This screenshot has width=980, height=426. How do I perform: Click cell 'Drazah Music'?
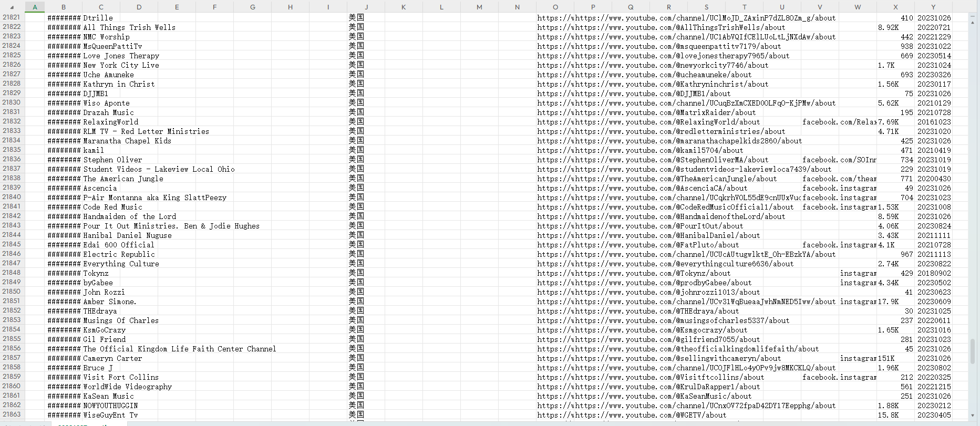coord(109,112)
